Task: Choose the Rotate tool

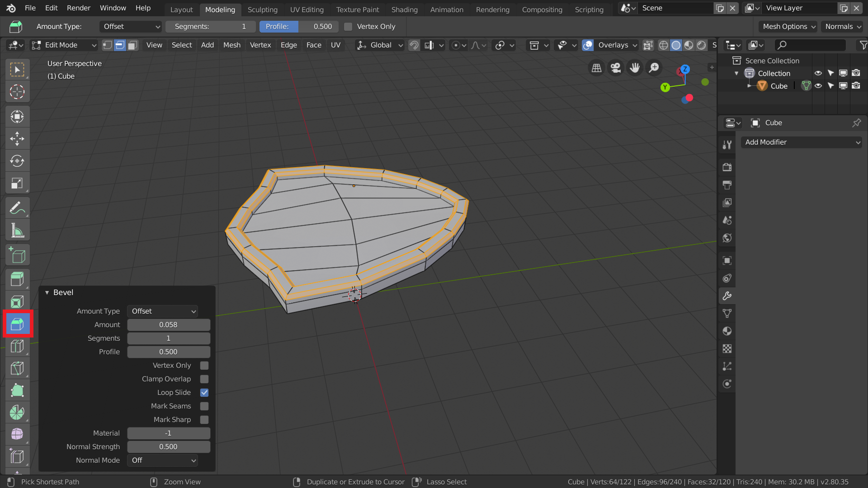Action: [17, 161]
